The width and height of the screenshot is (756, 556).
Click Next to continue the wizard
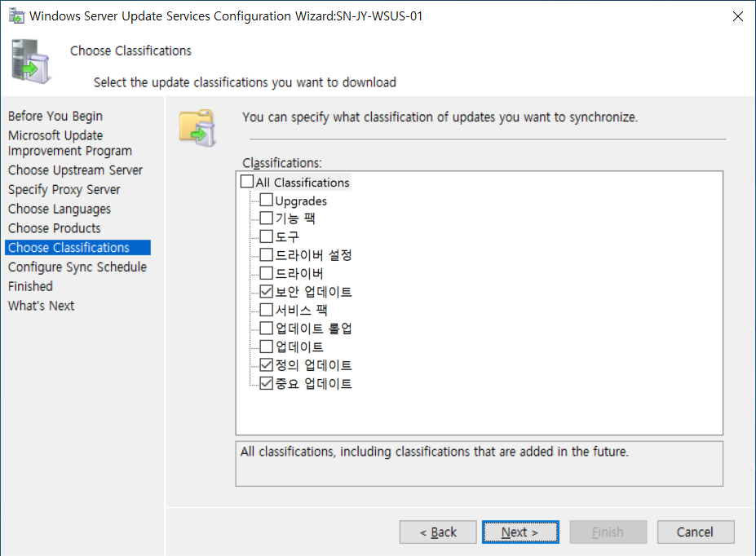click(520, 532)
